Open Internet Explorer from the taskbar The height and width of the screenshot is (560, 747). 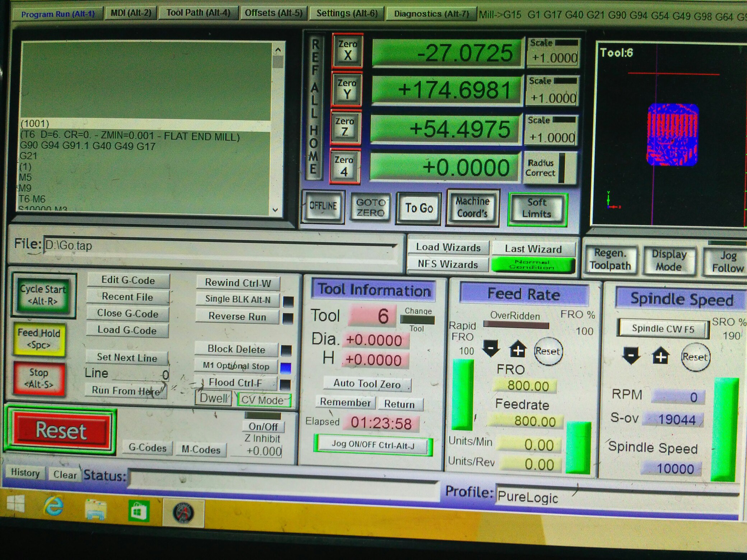[x=54, y=507]
